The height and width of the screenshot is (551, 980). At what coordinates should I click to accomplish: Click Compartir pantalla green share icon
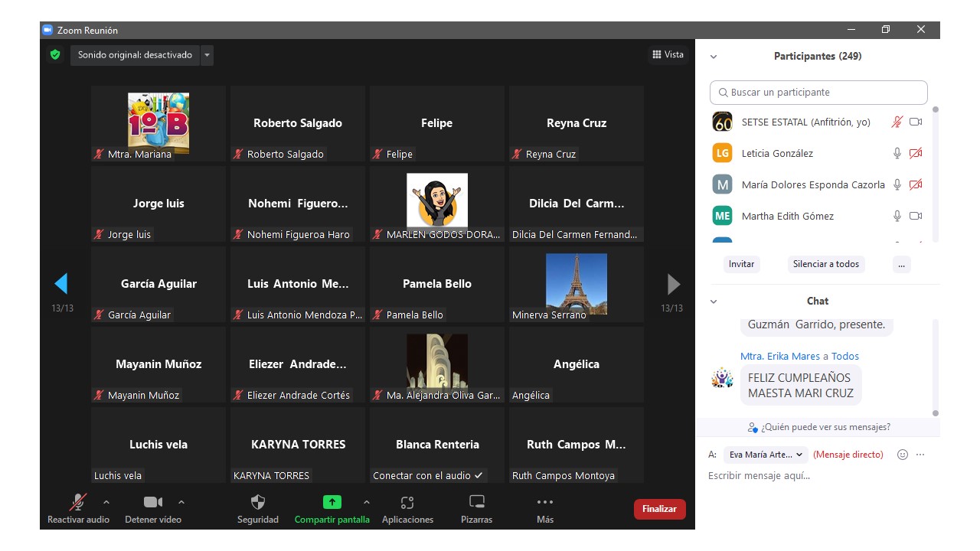point(332,502)
